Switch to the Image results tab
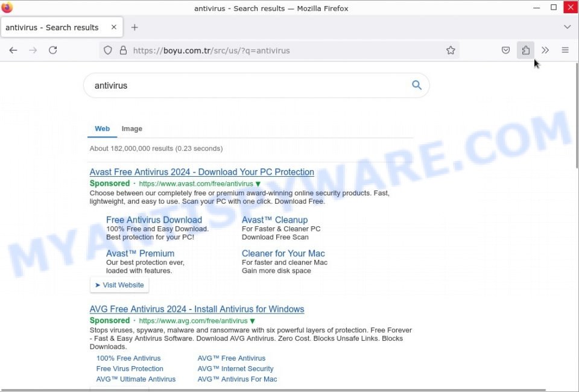 point(132,129)
